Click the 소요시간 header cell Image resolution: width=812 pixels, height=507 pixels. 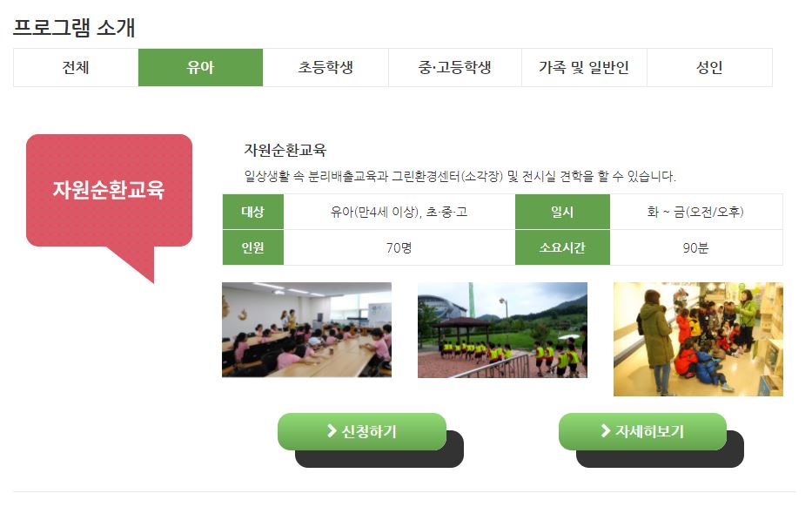[x=562, y=247]
